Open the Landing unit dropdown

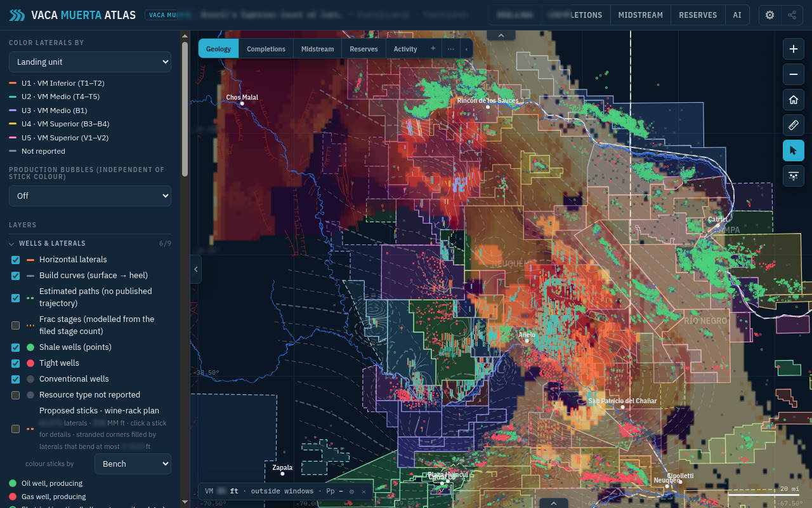click(x=90, y=62)
